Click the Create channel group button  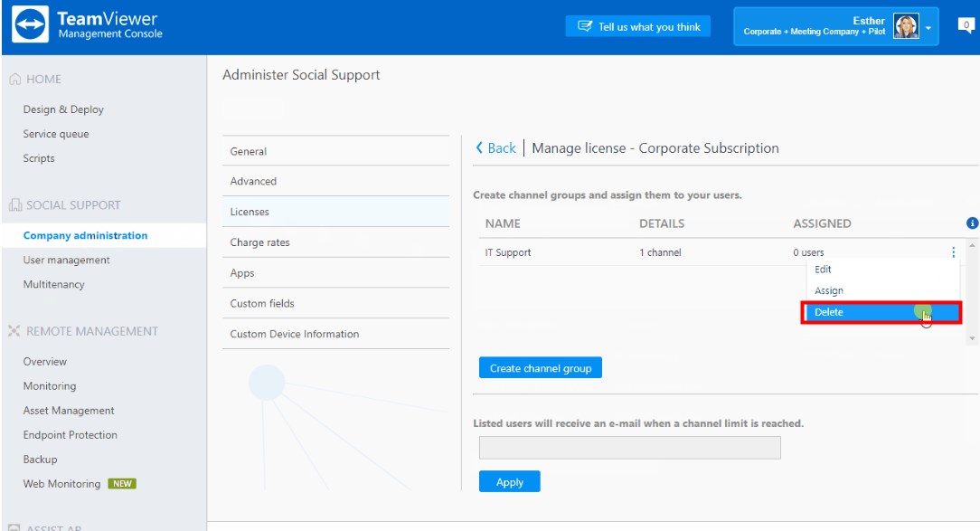click(x=540, y=368)
